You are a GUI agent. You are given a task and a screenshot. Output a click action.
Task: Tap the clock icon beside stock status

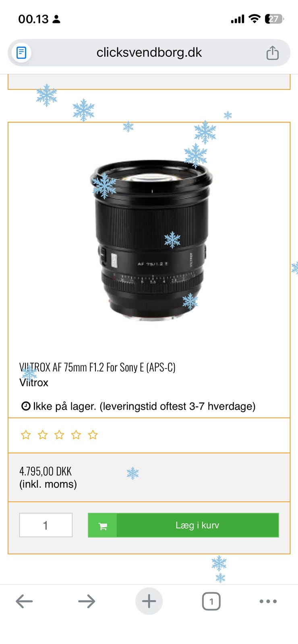[x=26, y=406]
